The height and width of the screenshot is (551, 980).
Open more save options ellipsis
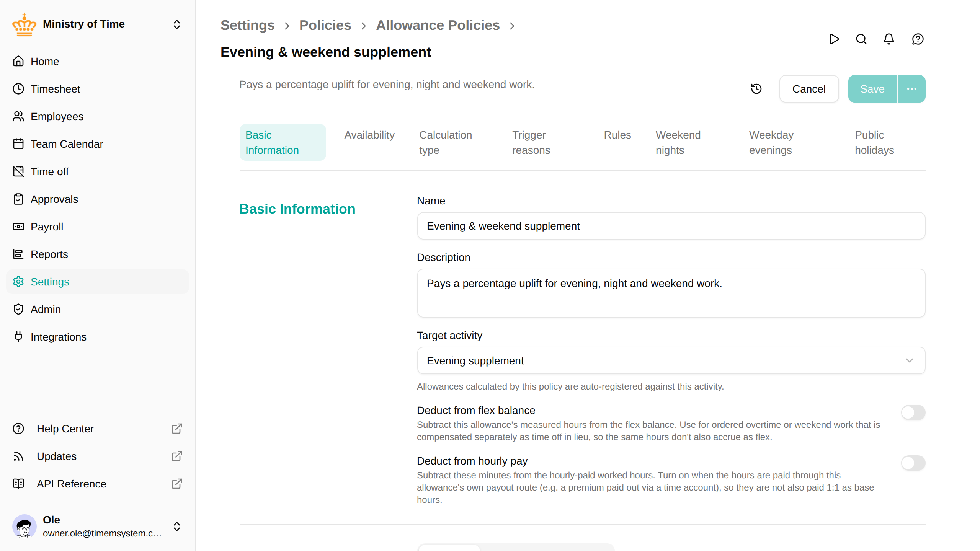pyautogui.click(x=912, y=89)
